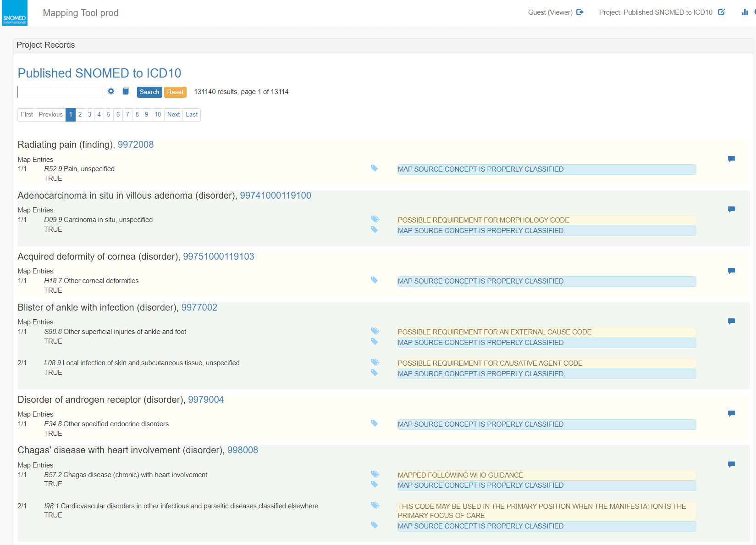Click POSSIBLE REQUIREMENT FOR MORPHOLOGY CODE advice

546,220
